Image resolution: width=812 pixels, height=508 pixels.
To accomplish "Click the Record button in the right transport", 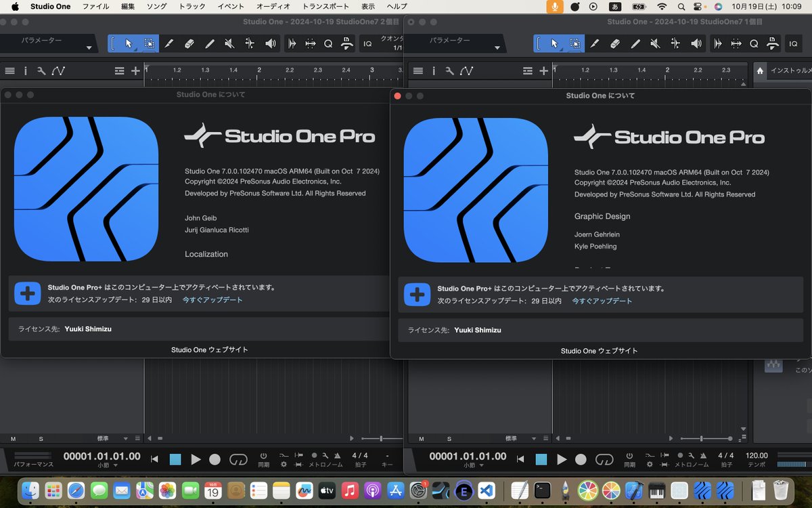I will (x=581, y=459).
